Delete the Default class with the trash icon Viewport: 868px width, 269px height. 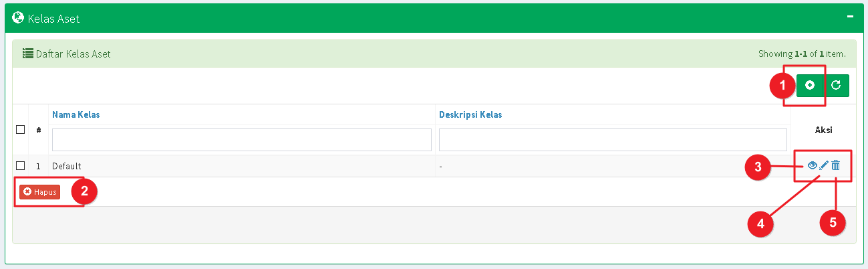[x=835, y=165]
